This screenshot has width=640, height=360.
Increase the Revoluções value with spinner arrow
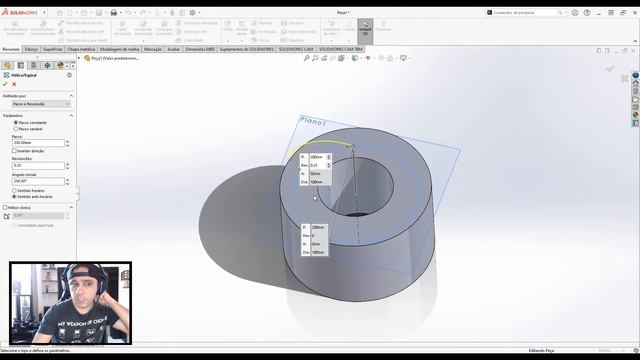[x=67, y=164]
